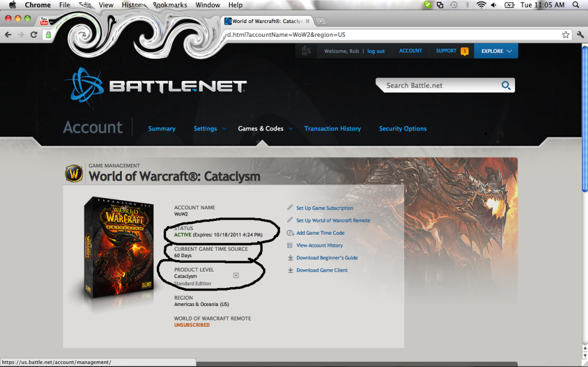Click the ACCOUNT link in top bar
This screenshot has height=367, width=588.
coord(410,51)
